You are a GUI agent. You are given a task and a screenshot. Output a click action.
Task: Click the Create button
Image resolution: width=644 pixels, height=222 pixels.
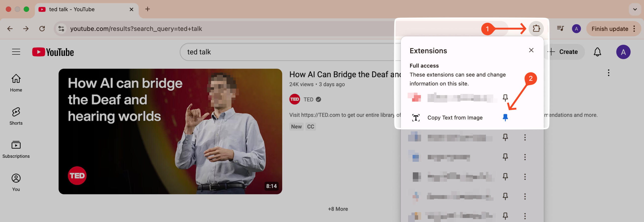(x=564, y=52)
